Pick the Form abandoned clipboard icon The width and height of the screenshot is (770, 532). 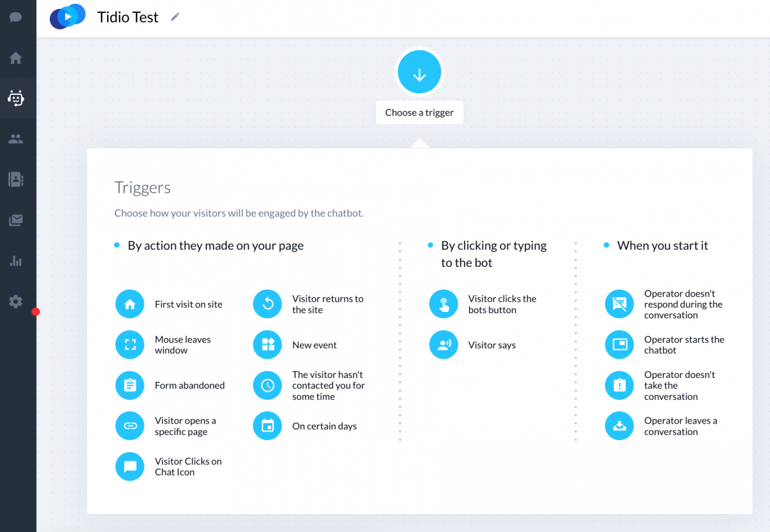(x=130, y=385)
